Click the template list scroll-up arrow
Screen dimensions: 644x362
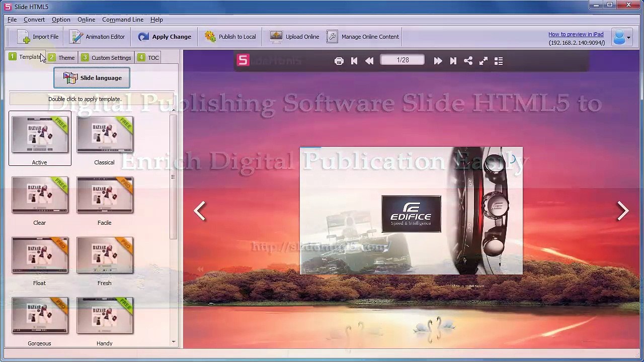click(x=174, y=110)
